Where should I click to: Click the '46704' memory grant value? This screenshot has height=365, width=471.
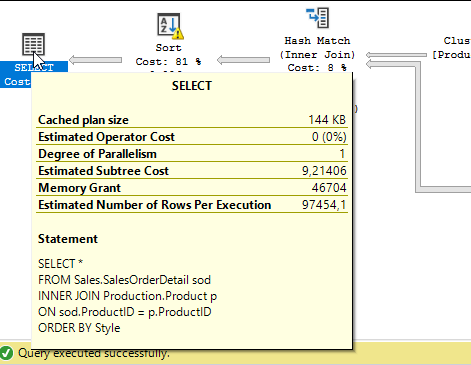329,188
